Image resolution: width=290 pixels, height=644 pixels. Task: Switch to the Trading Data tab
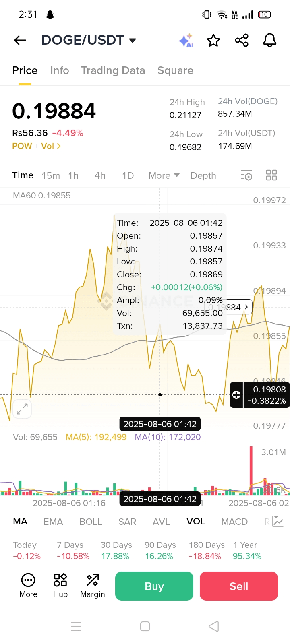tap(113, 70)
